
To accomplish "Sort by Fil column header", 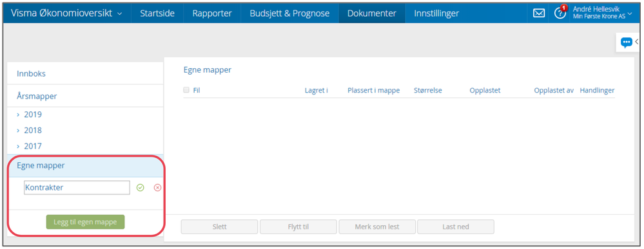I will click(197, 90).
